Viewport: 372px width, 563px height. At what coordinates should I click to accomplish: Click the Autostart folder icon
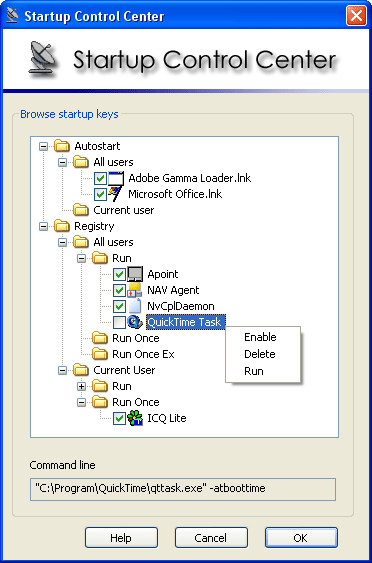(61, 146)
